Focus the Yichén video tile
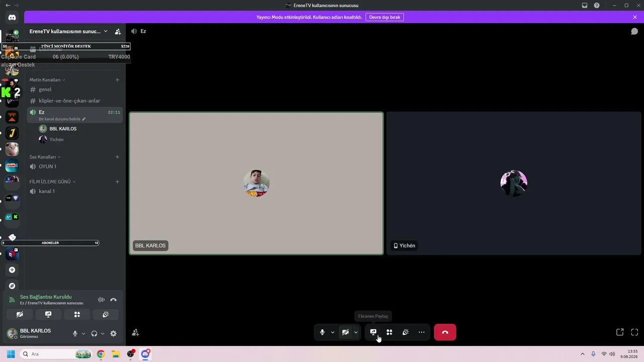 pyautogui.click(x=514, y=183)
